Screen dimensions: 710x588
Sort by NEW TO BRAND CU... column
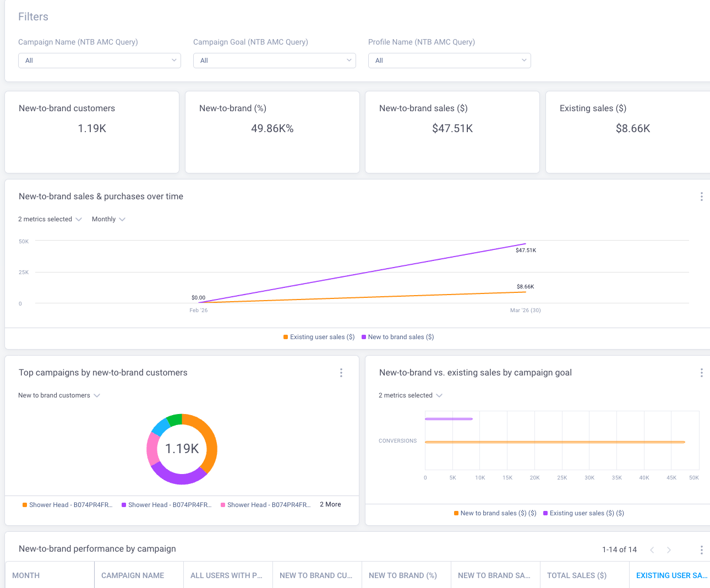(x=317, y=575)
